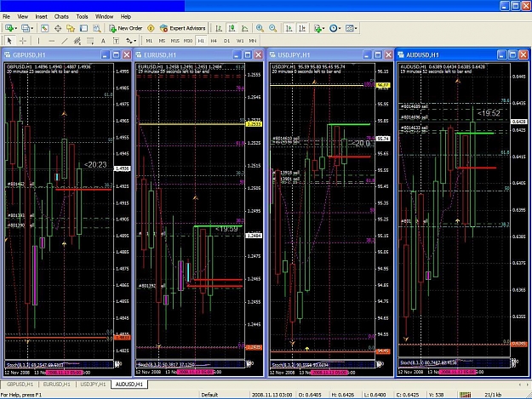The image size is (532, 399).
Task: Switch timeframe to W1
Action: click(x=240, y=41)
